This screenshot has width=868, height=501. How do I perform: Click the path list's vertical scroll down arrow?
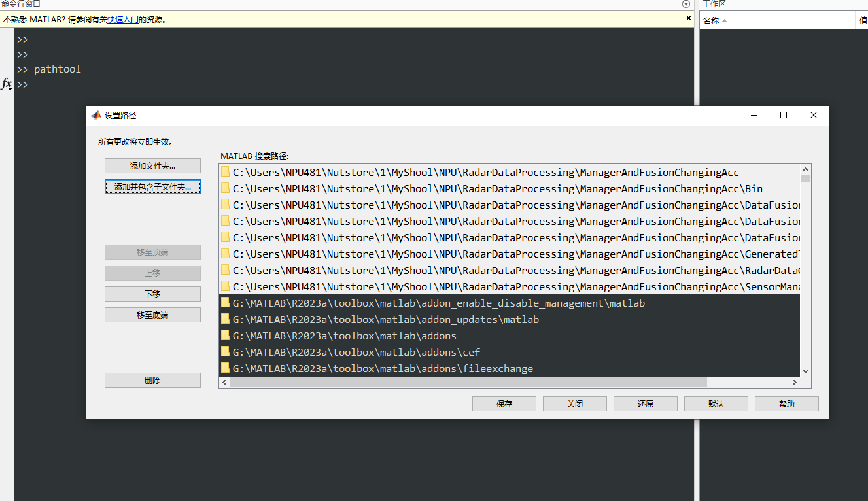(805, 371)
